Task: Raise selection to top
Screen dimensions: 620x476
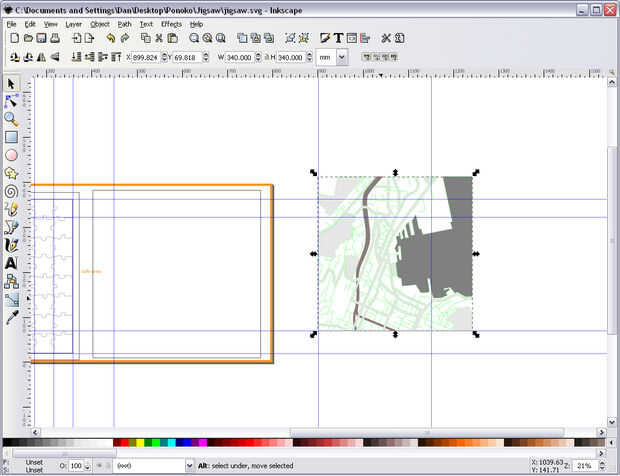Action: pos(116,57)
